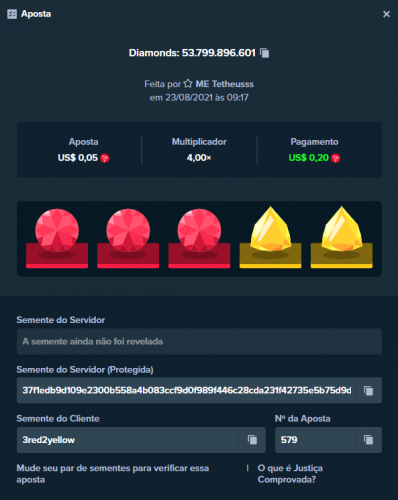398x500 pixels.
Task: Open 'O que é Justiça Comprovada?' link
Action: (x=290, y=474)
